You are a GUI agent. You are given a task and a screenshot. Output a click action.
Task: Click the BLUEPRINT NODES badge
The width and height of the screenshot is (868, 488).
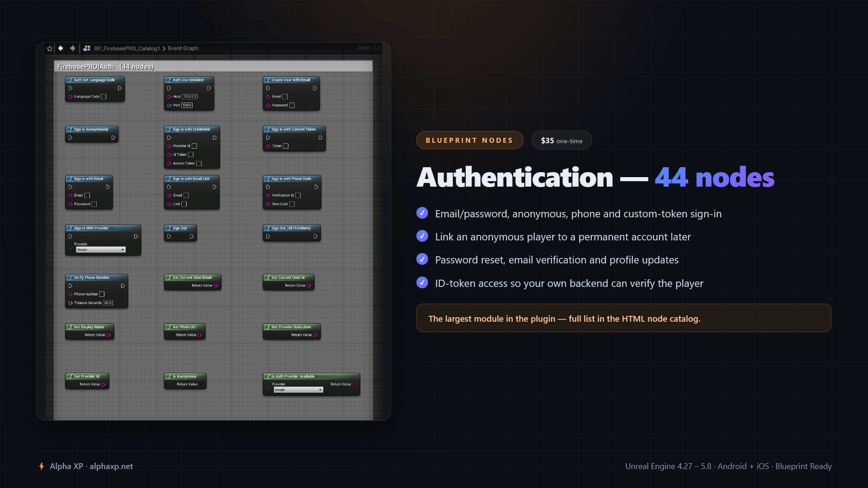470,140
